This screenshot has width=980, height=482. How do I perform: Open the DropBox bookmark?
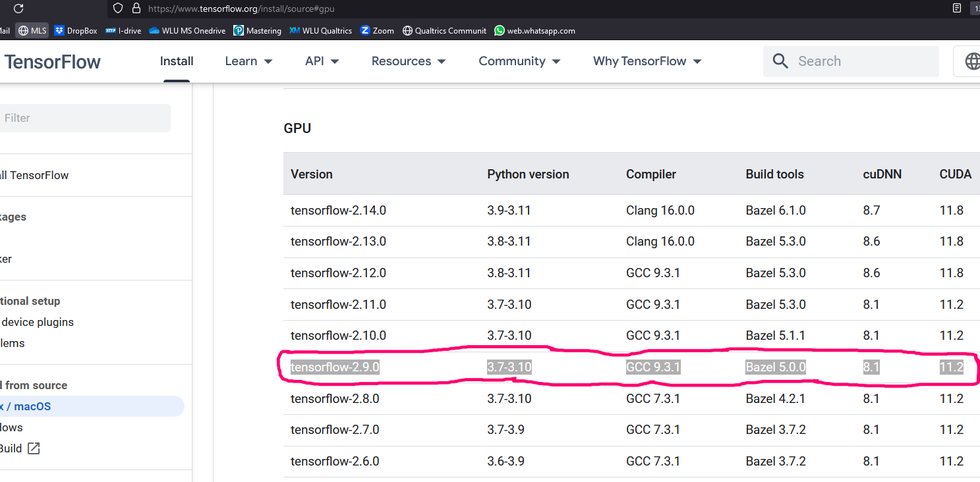76,30
